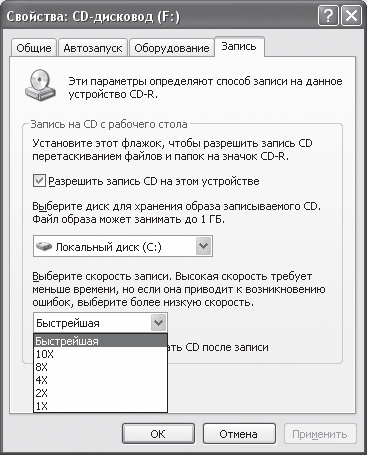Select Быстрейшая in the speed list
Screen dimensions: 367x455
[x=100, y=341]
